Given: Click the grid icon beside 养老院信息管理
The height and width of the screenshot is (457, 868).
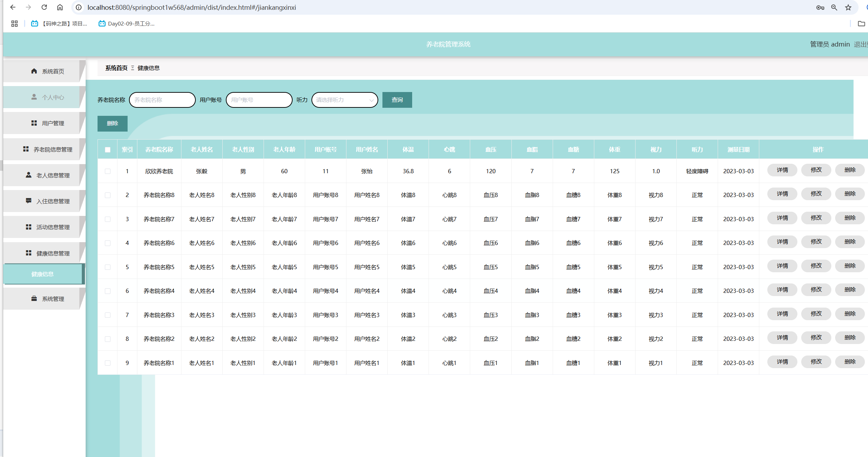Looking at the screenshot, I should [26, 149].
